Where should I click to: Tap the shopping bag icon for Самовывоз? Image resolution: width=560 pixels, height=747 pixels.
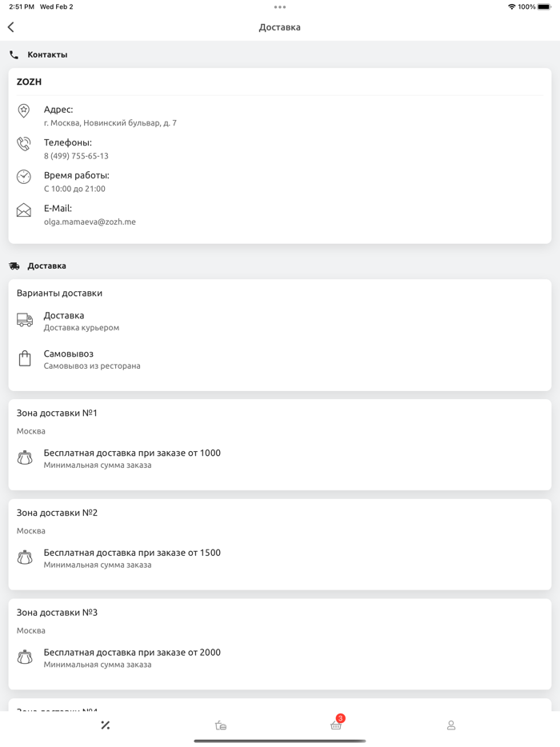tap(25, 358)
